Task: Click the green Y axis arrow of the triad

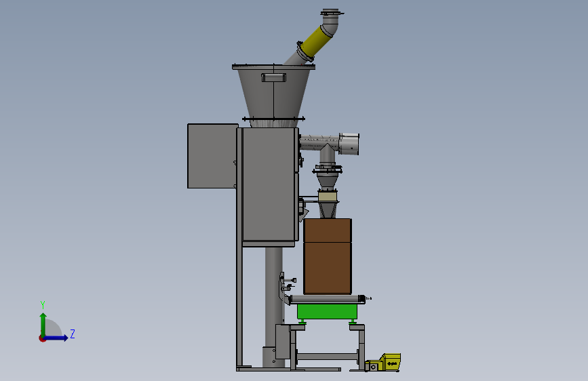Action: (43, 324)
